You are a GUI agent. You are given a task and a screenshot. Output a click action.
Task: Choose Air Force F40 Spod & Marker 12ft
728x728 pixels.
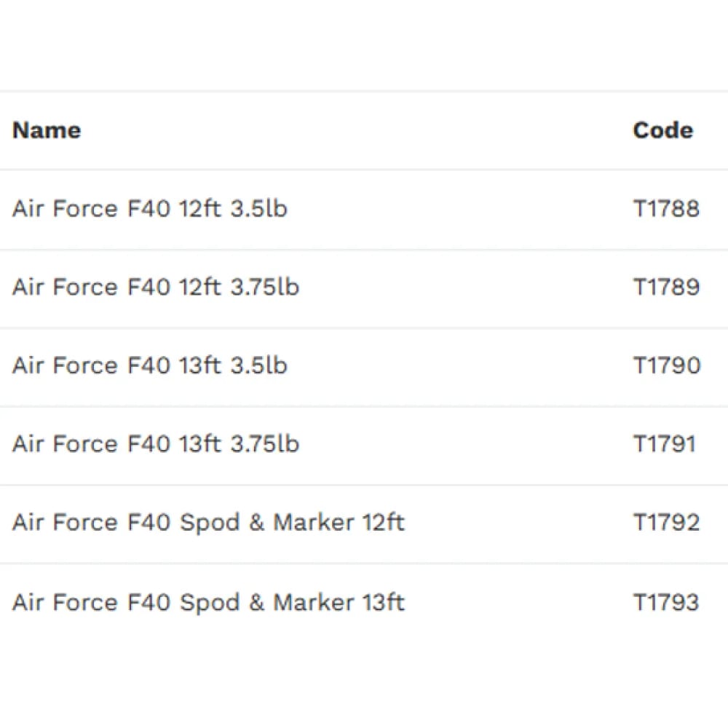pyautogui.click(x=208, y=523)
